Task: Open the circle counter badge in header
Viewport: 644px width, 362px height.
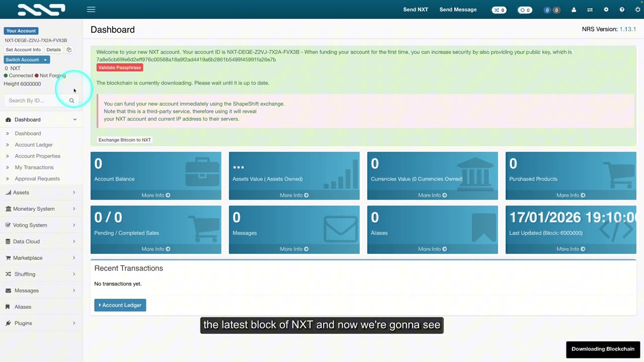Action: pyautogui.click(x=525, y=10)
